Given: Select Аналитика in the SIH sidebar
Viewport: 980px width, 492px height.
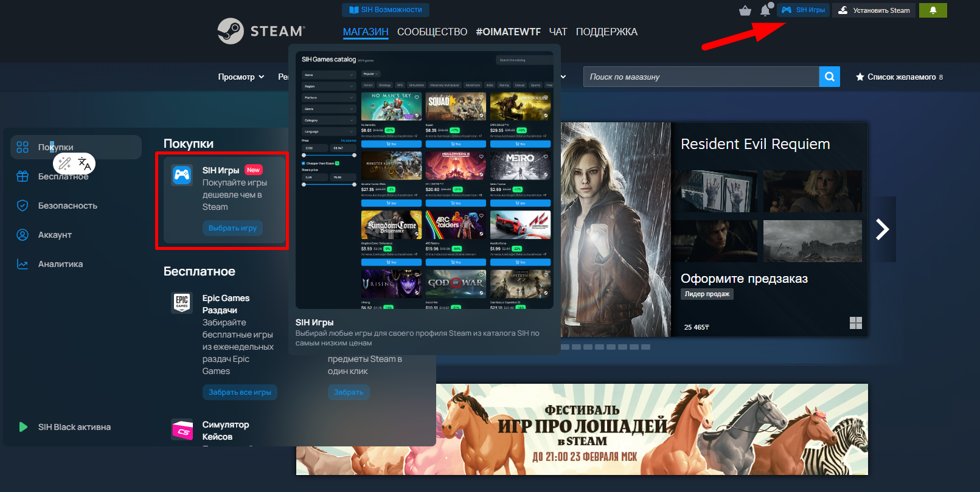Looking at the screenshot, I should (x=76, y=264).
